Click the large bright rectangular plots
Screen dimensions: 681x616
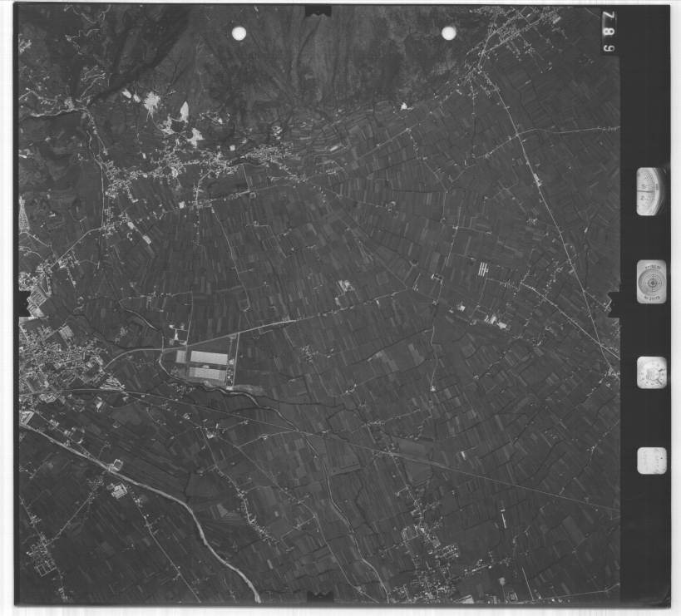pyautogui.click(x=203, y=366)
